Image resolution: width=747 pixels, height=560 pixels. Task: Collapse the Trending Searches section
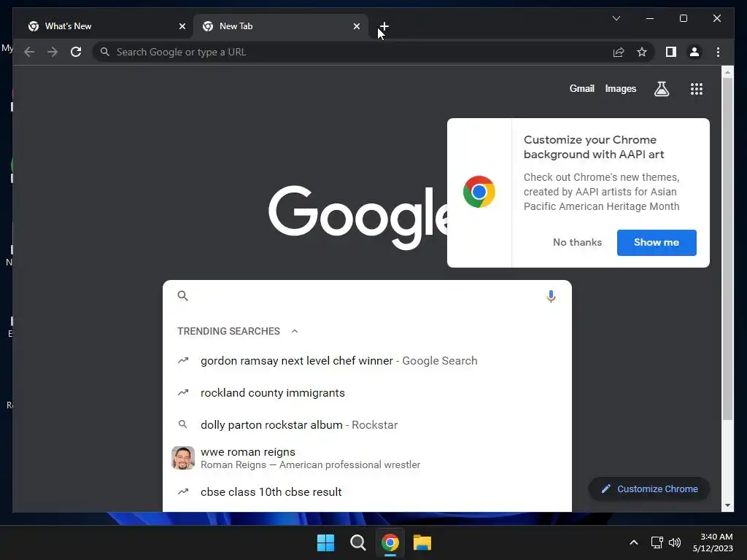(295, 331)
